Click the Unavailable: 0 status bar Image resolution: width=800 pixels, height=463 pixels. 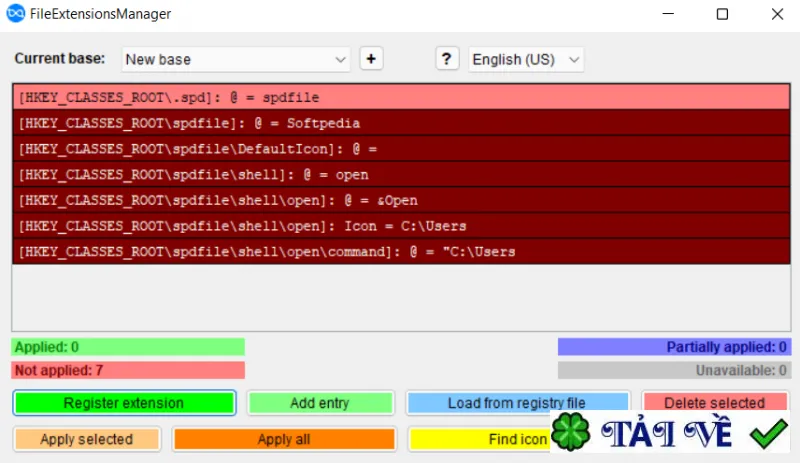(x=674, y=370)
